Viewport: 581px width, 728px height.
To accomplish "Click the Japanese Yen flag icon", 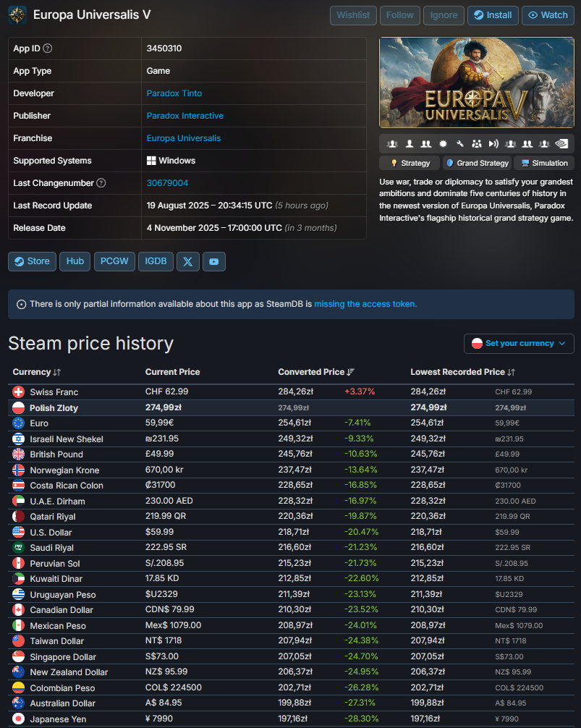I will pos(19,719).
